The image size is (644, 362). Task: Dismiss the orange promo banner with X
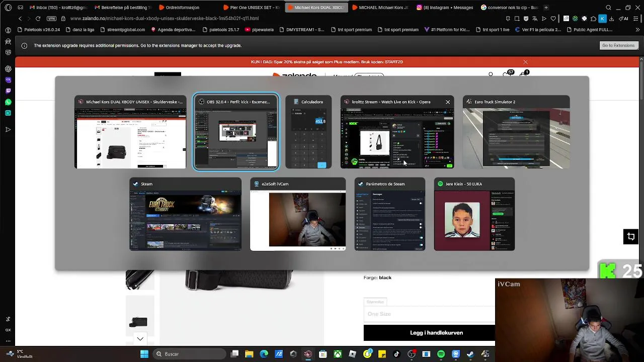pos(525,62)
